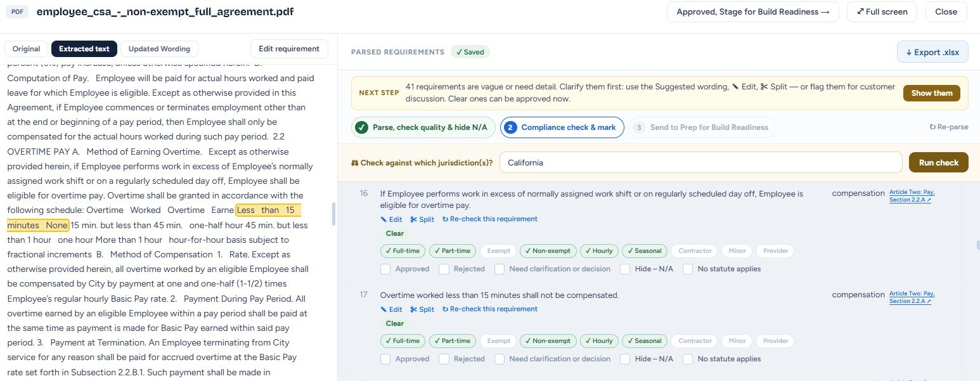Toggle Seasonal tag on requirement 16

pyautogui.click(x=645, y=251)
